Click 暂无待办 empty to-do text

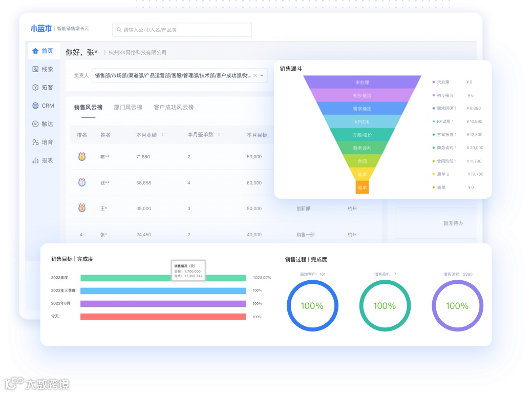pyautogui.click(x=453, y=223)
